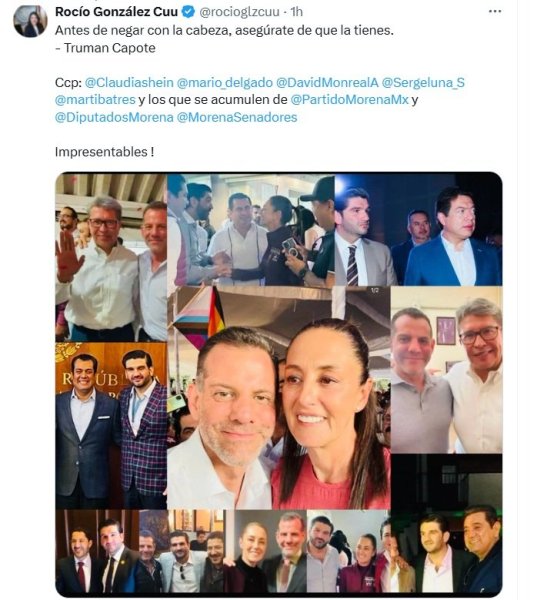Open the photo with plaid blazer
The width and height of the screenshot is (537, 600).
point(111,426)
